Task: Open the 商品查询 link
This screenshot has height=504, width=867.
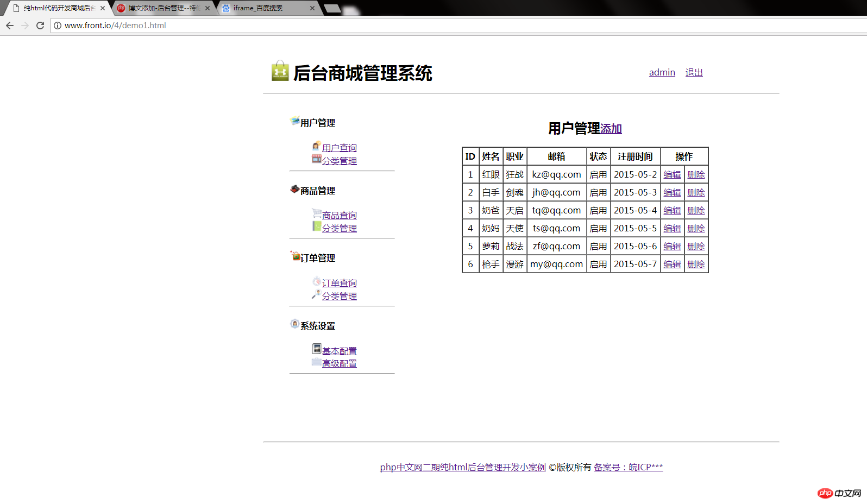Action: [340, 215]
